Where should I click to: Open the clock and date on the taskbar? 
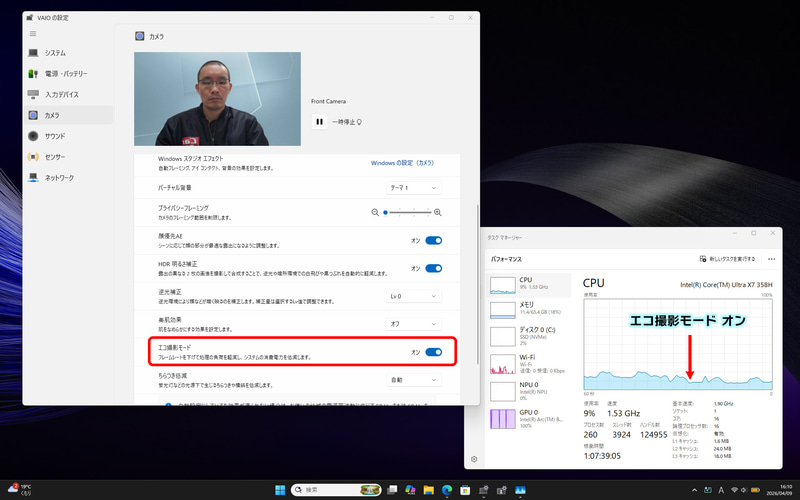tap(780, 490)
